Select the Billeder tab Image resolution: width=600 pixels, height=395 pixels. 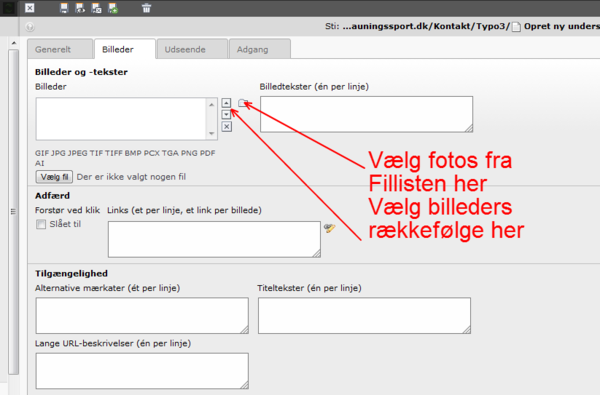coord(125,49)
